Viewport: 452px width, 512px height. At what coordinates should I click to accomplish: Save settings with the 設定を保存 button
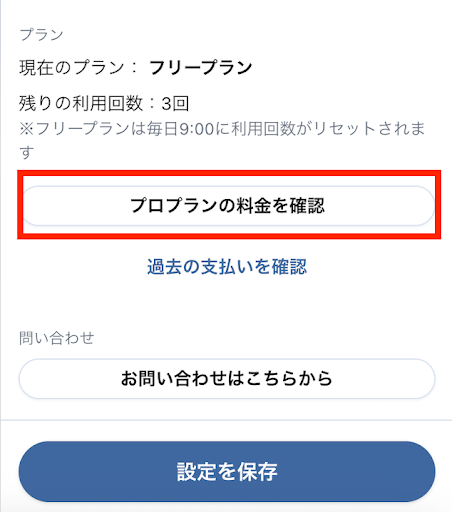pos(227,471)
